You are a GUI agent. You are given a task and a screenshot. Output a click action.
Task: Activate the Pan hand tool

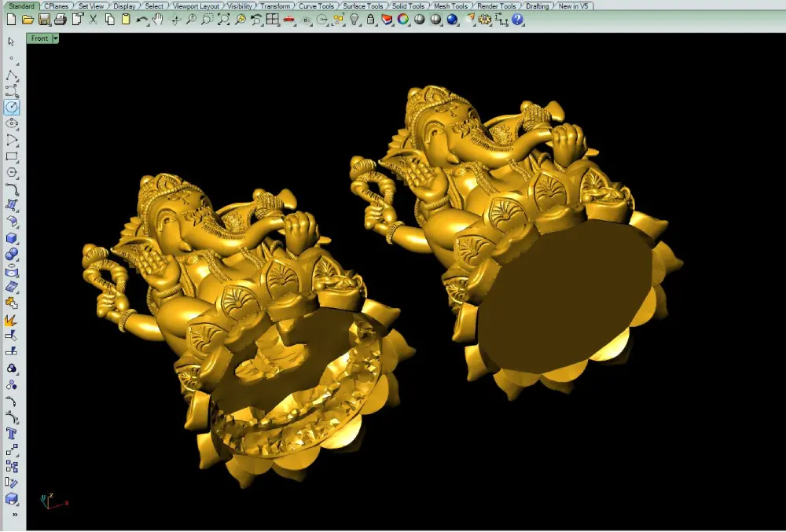158,20
